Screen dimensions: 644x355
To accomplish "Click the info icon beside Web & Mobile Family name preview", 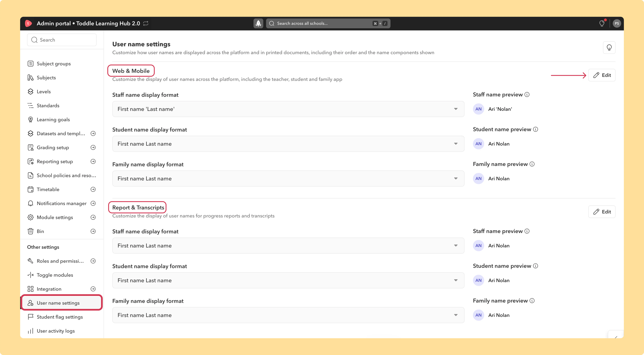I will [532, 164].
